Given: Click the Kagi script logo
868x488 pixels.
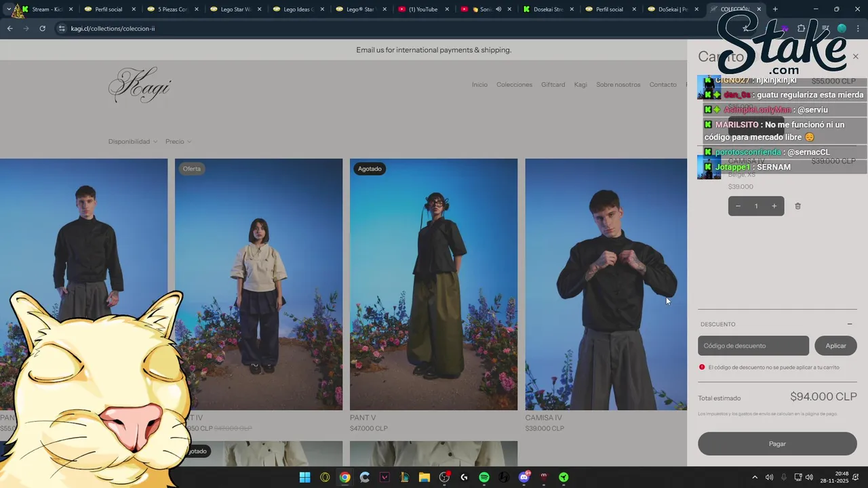Looking at the screenshot, I should [140, 85].
